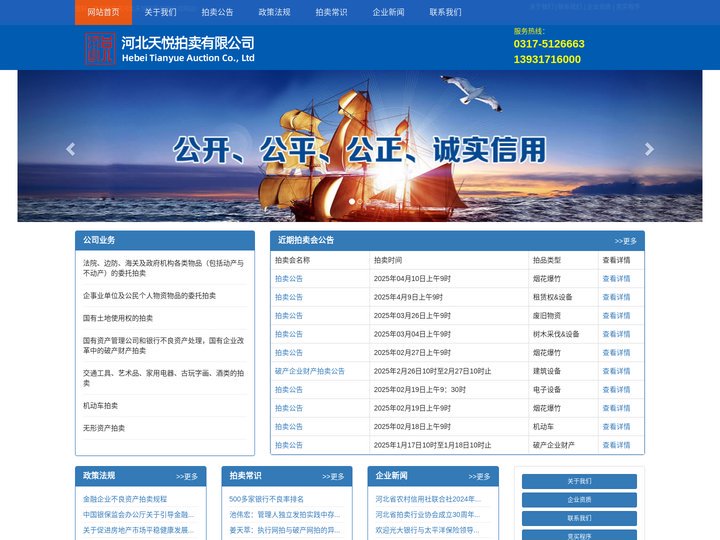Open 姜天草：执行网拍与破产网拍 article
This screenshot has width=720, height=540.
(x=285, y=530)
